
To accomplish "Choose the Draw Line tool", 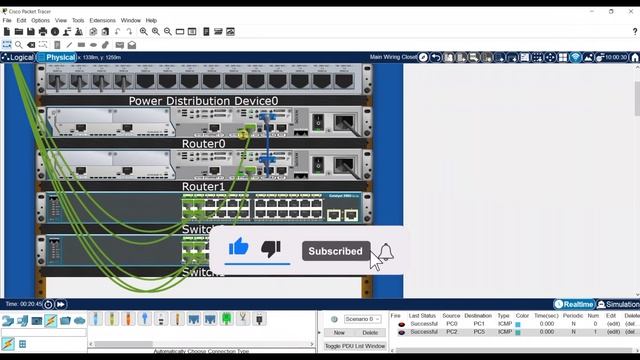I will [69, 45].
